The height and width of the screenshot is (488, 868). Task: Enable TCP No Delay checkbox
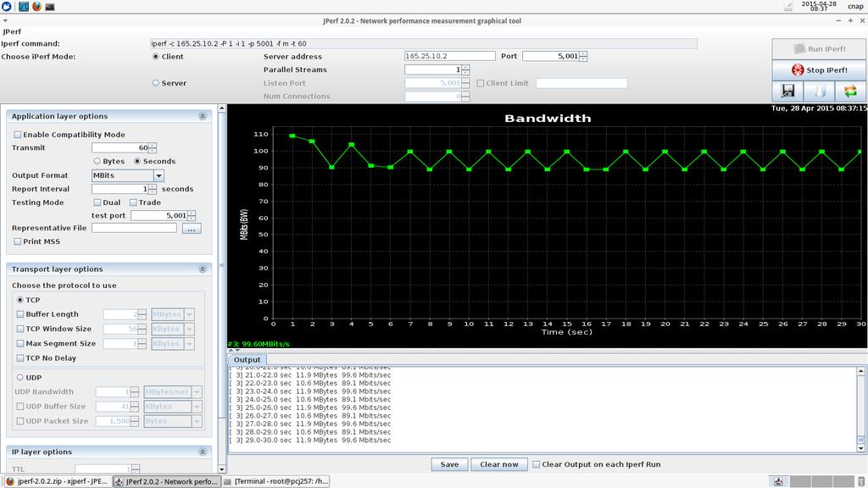click(20, 358)
